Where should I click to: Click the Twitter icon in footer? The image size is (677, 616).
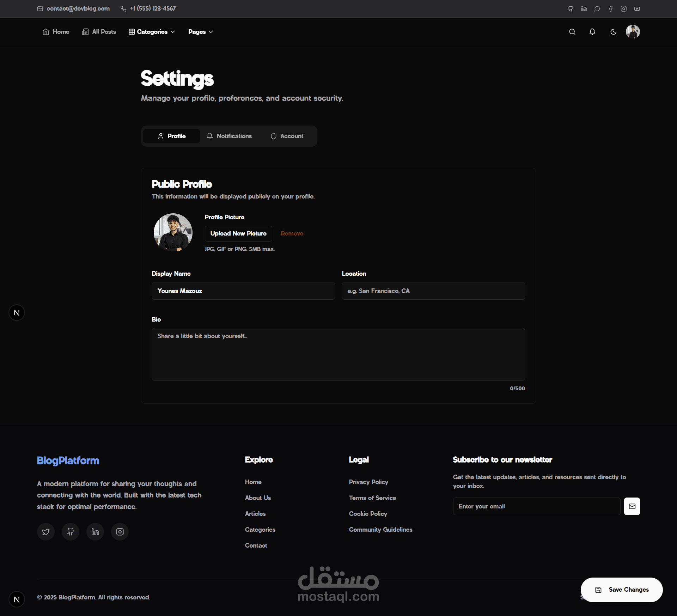point(46,532)
